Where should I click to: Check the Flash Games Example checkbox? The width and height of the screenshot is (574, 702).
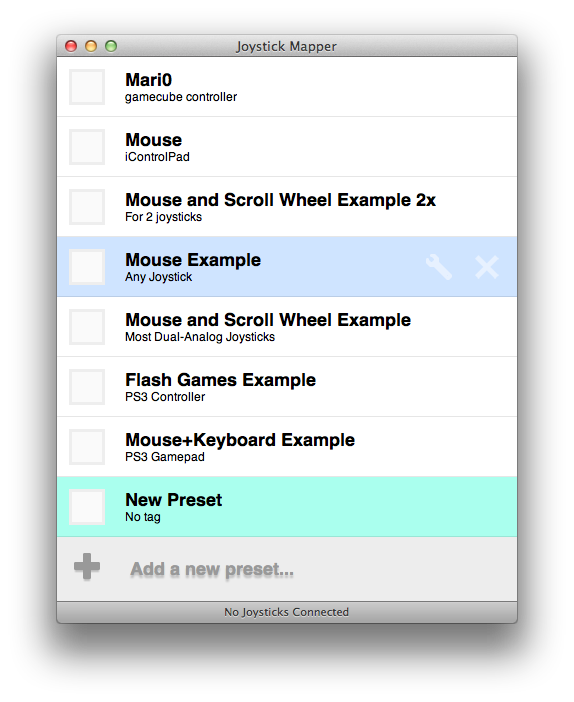(x=87, y=387)
